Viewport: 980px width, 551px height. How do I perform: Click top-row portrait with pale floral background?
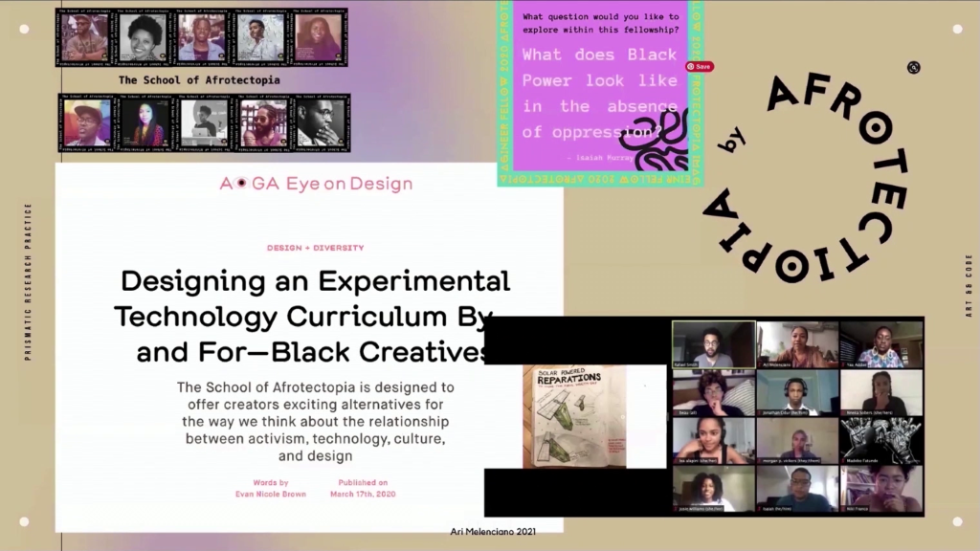click(x=260, y=37)
